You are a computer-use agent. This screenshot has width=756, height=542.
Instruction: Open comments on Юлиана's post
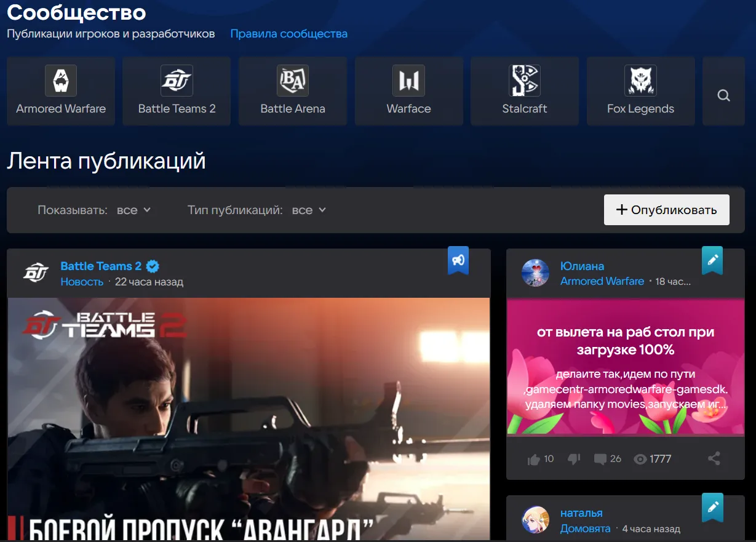coord(600,459)
